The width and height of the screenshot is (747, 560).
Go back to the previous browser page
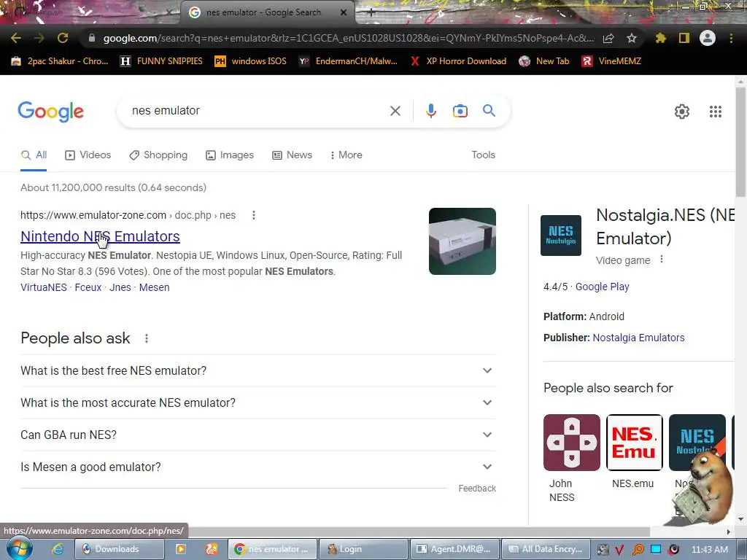coord(16,38)
